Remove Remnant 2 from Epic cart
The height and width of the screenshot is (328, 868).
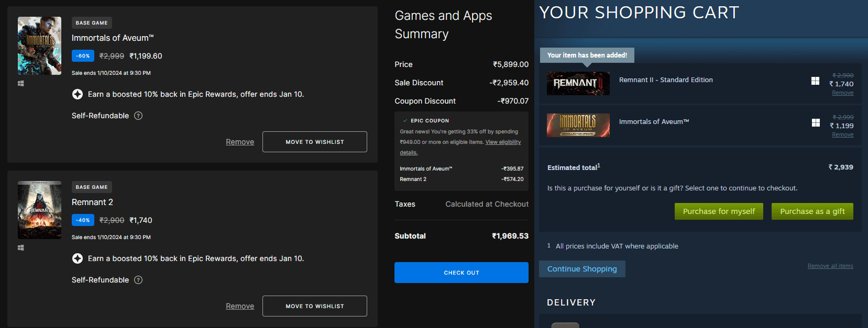click(x=240, y=306)
